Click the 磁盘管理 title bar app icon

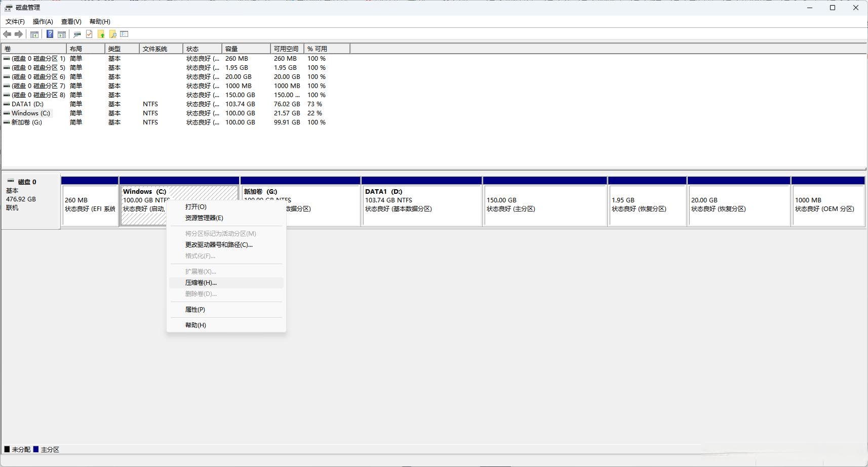8,8
